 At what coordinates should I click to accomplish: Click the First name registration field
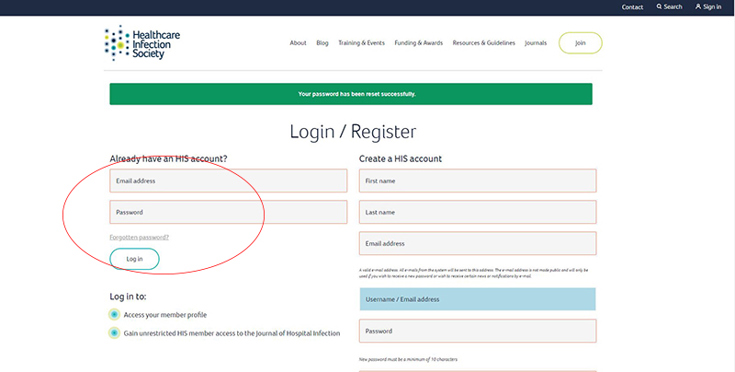coord(478,181)
